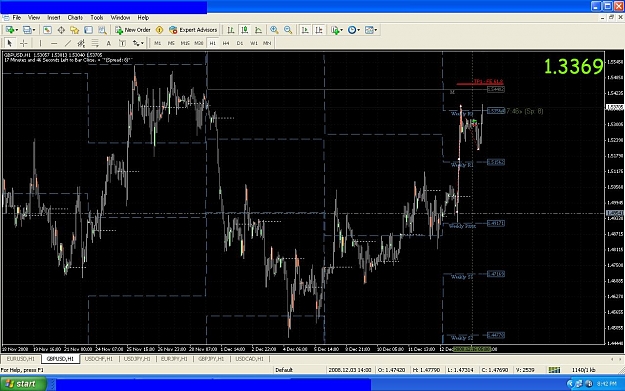Switch timeframe to M15

pyautogui.click(x=185, y=43)
